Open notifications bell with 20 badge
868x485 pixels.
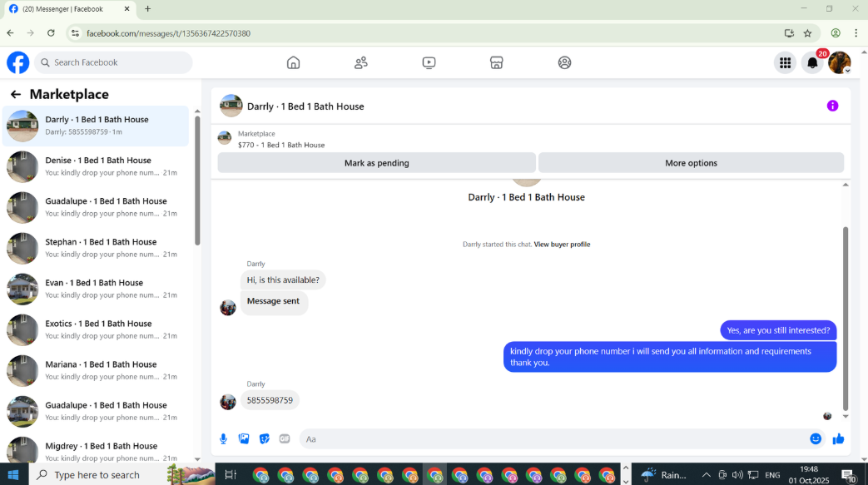pyautogui.click(x=812, y=62)
